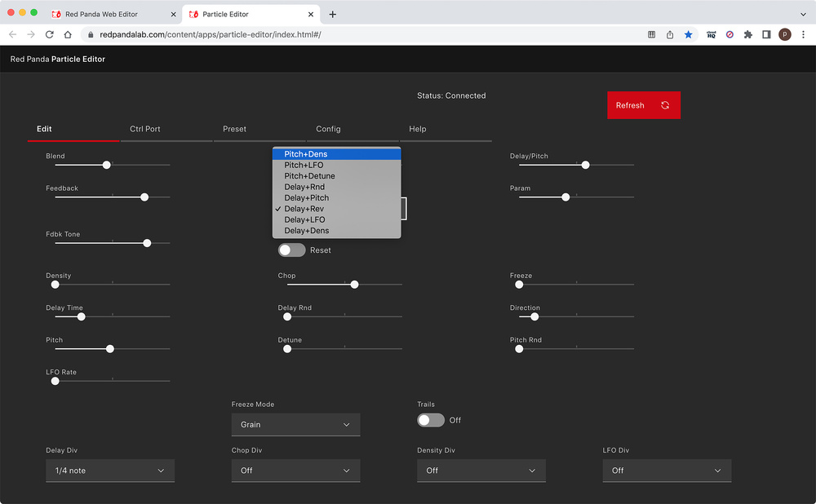Click the Chop slider handle
The image size is (816, 504).
[x=354, y=285]
